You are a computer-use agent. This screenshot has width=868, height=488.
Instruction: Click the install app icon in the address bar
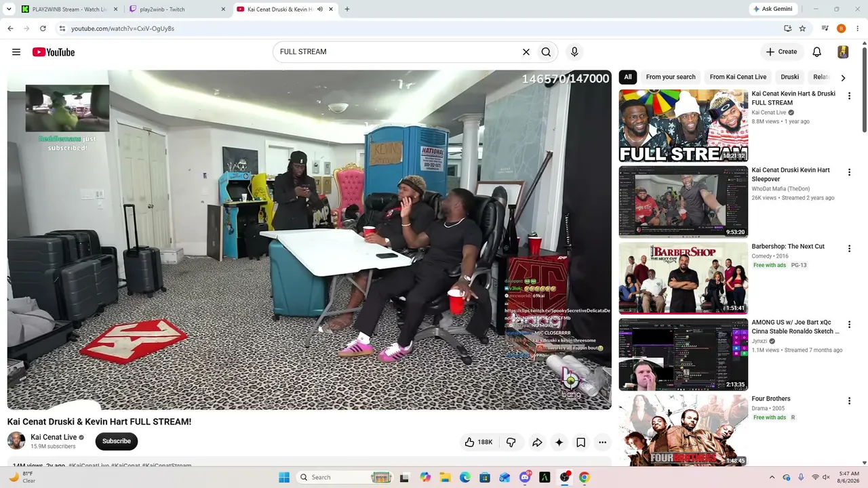point(787,28)
